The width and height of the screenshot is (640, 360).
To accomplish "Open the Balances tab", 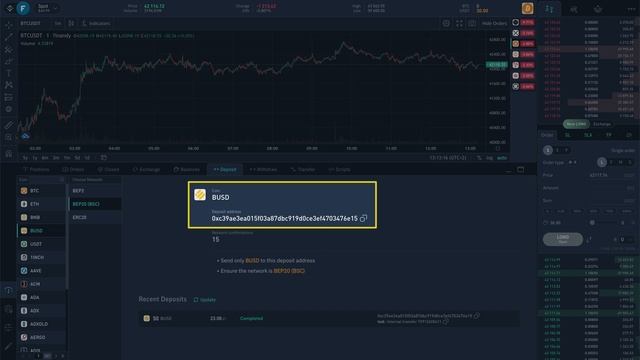I will (187, 169).
